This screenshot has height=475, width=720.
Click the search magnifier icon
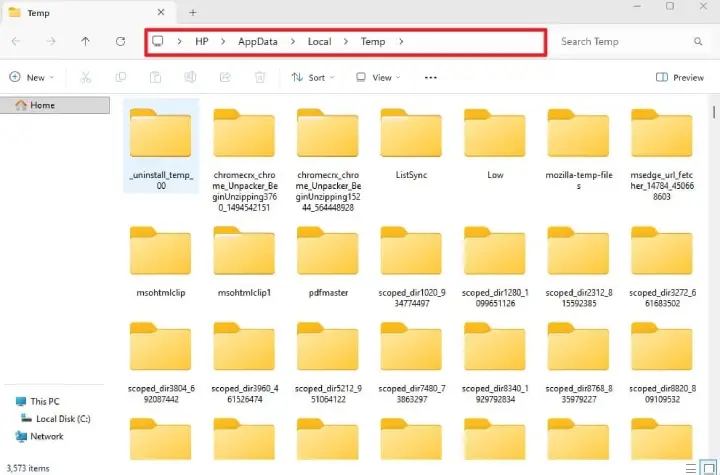pyautogui.click(x=698, y=41)
